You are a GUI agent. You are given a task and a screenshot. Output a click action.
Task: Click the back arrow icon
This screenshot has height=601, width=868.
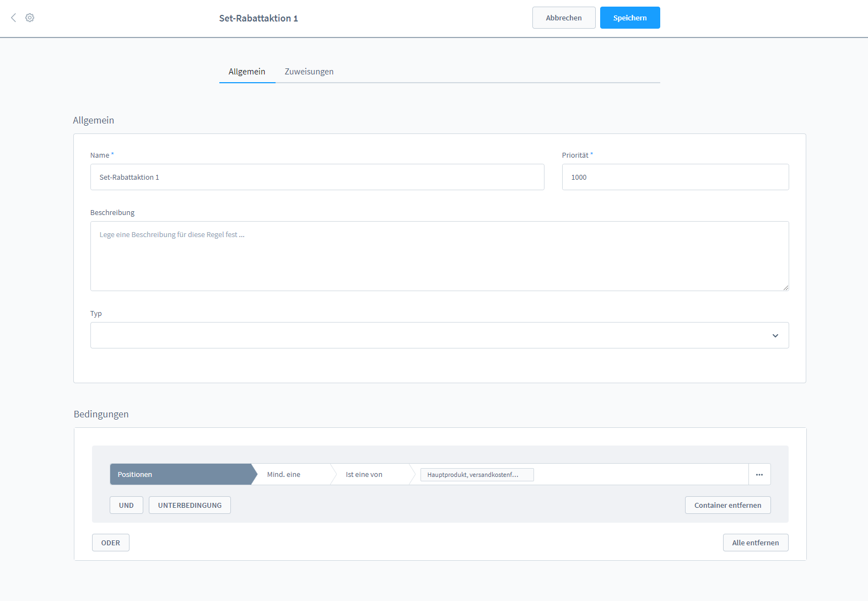(x=14, y=18)
